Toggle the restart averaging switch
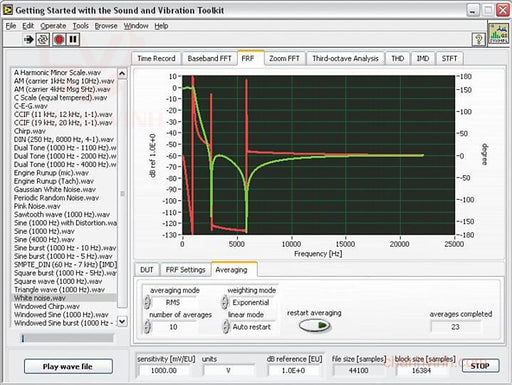The width and height of the screenshot is (512, 385). 314,325
